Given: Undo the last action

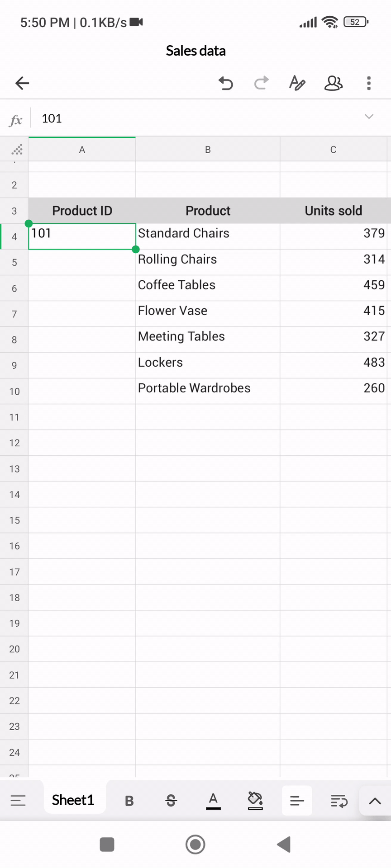Looking at the screenshot, I should pyautogui.click(x=225, y=83).
